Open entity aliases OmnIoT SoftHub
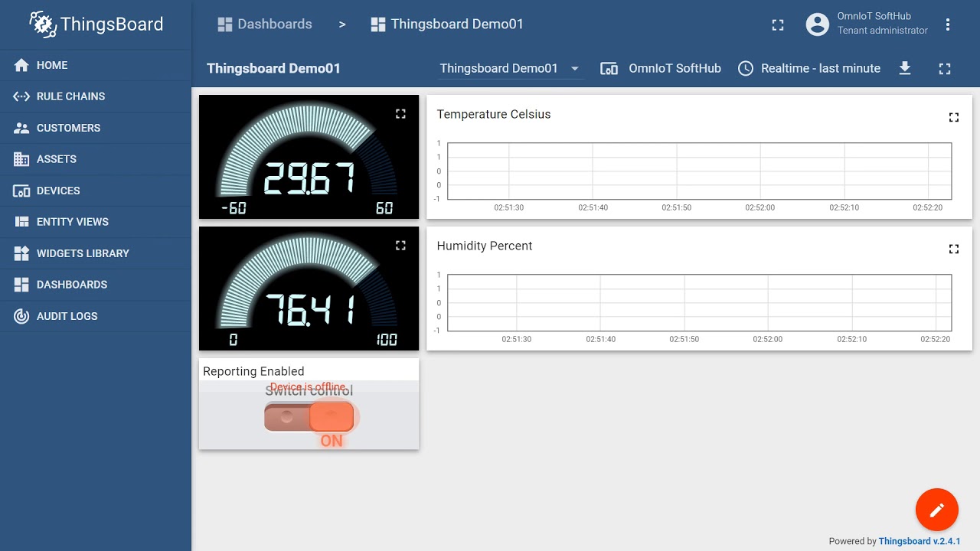The height and width of the screenshot is (551, 980). 661,68
